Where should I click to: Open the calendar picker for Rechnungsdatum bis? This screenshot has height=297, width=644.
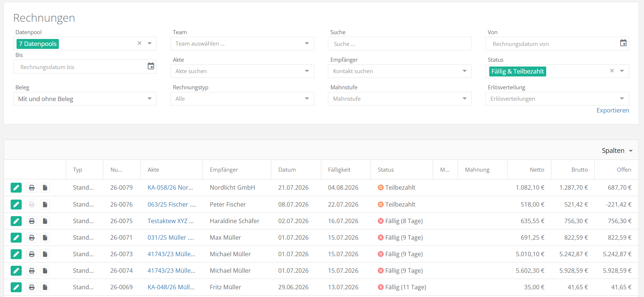151,66
